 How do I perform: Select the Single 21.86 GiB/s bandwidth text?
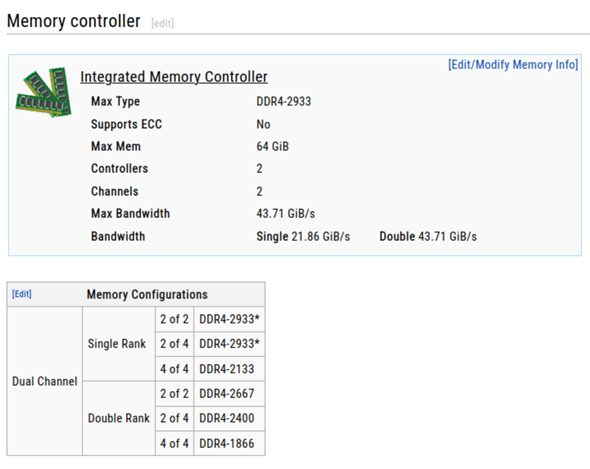pos(303,236)
